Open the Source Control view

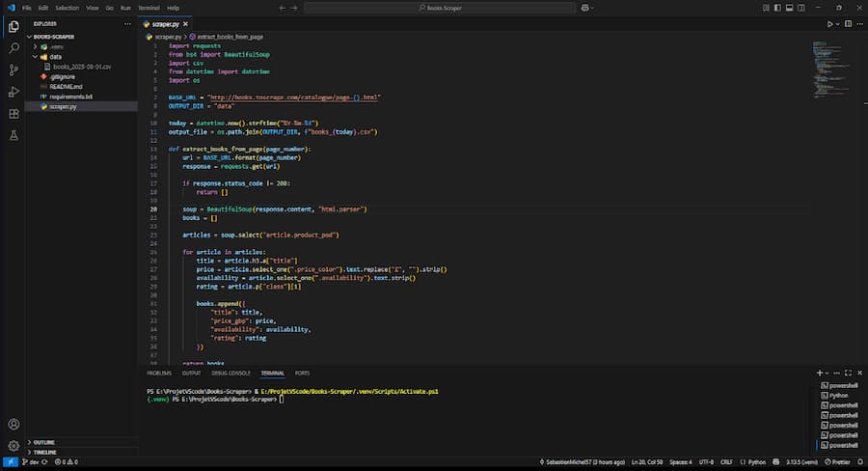point(14,69)
